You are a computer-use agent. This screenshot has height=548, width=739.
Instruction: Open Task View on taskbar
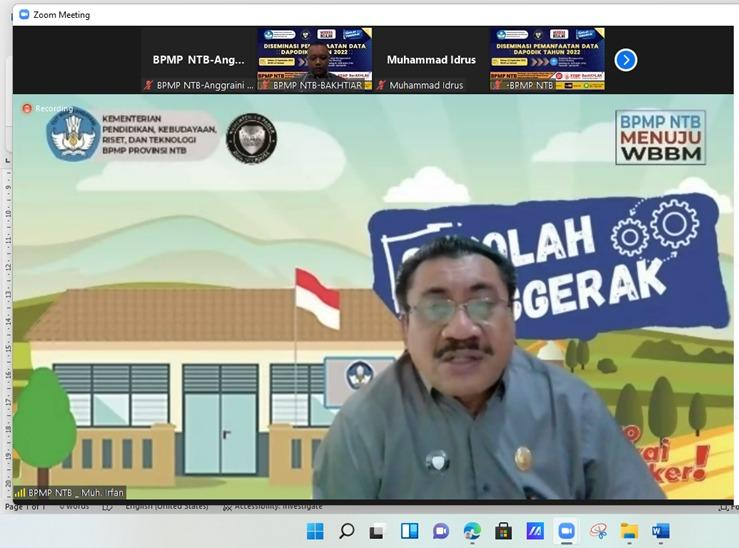378,531
